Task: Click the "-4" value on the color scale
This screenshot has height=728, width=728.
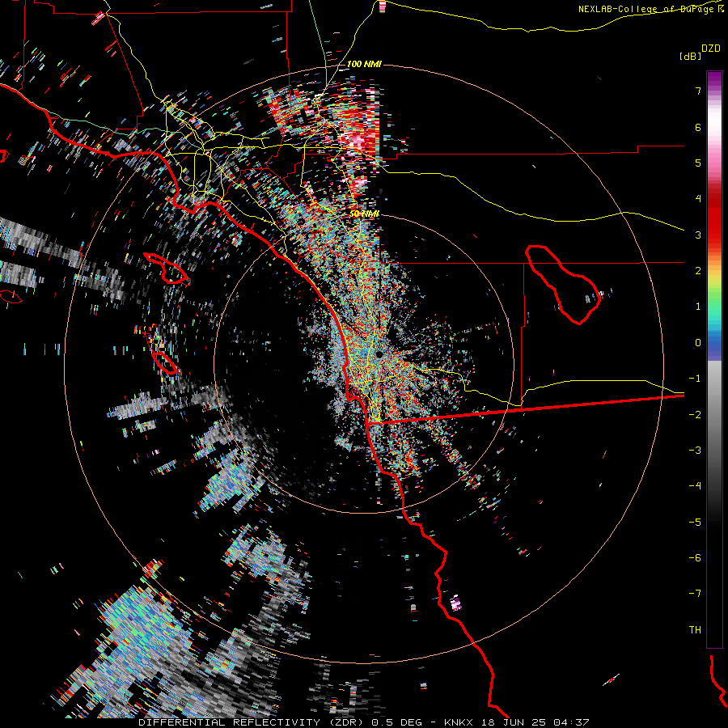Action: 695,486
